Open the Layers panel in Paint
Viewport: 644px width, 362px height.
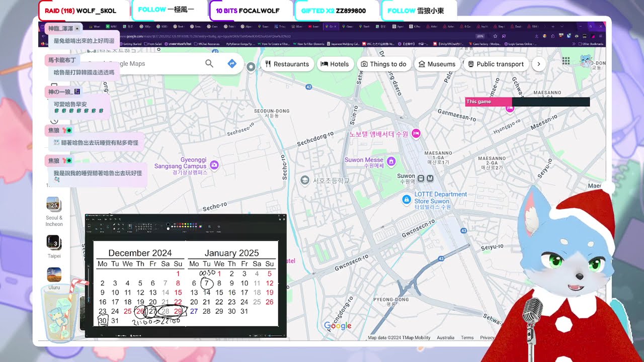click(219, 226)
